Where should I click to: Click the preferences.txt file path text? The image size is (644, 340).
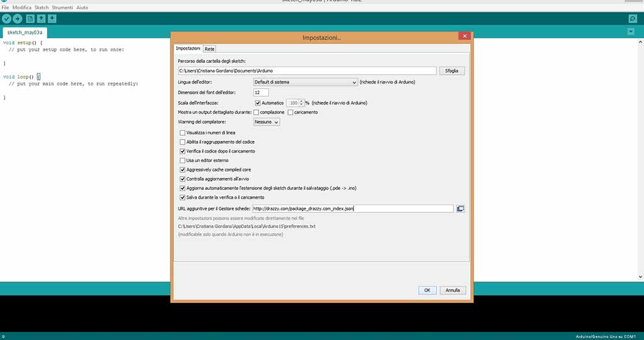pyautogui.click(x=247, y=226)
